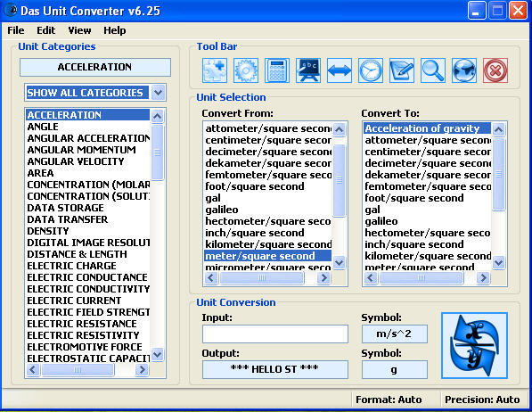Image resolution: width=532 pixels, height=412 pixels.
Task: Click categories list scroll left arrow
Action: pos(33,369)
